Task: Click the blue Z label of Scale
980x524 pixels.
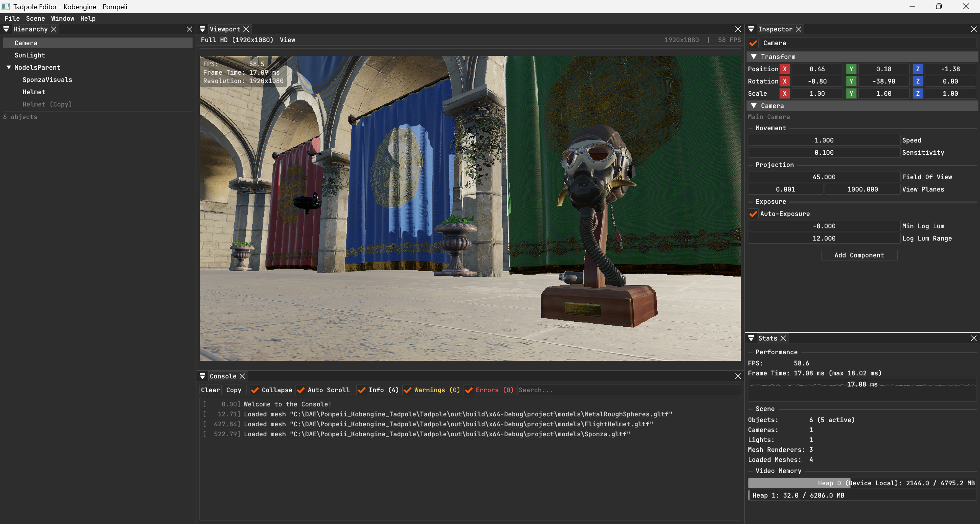Action: point(918,93)
